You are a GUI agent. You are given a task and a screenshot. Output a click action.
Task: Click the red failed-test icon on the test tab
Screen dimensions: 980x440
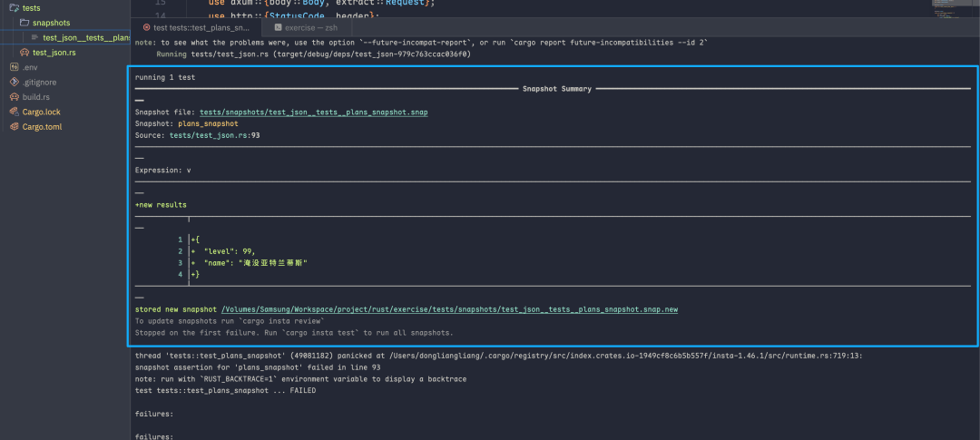point(146,28)
